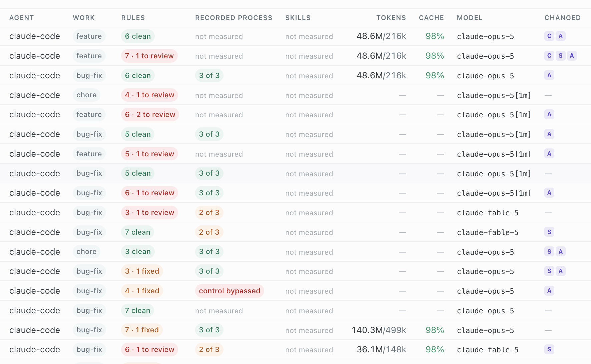This screenshot has width=591, height=364.
Task: Click the 98% cache value in the 140.3M/499k row
Action: [x=435, y=330]
